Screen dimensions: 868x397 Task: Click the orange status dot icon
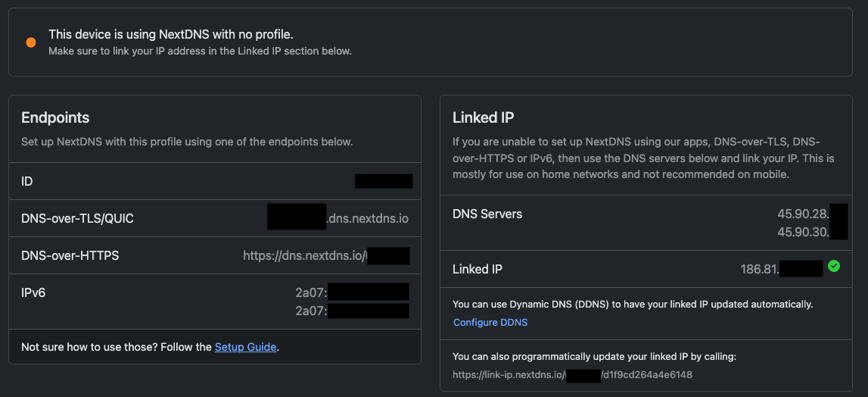point(31,42)
